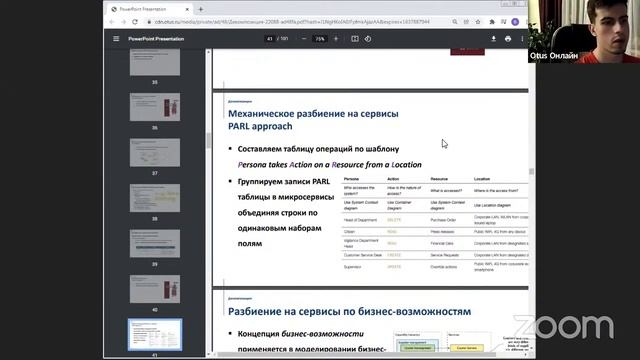
Task: Open slide thumbnail 39
Action: click(x=155, y=244)
